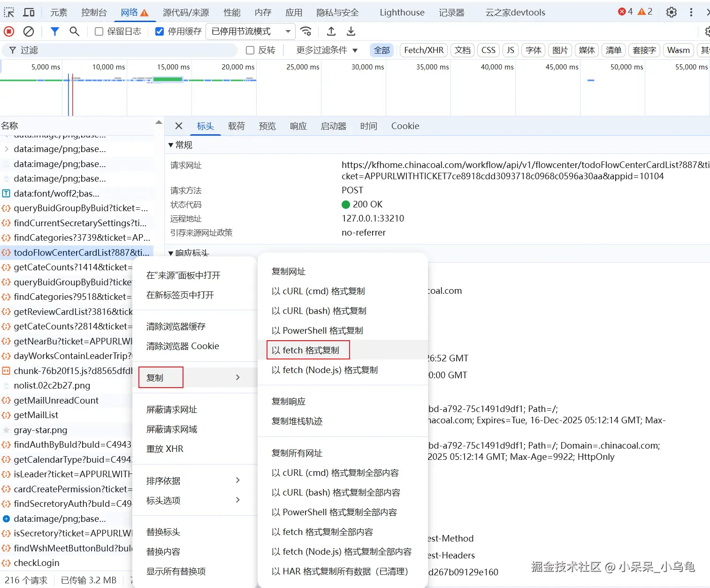The image size is (710, 588).
Task: Choose 以 PowerShell 格式复制
Action: 343,330
